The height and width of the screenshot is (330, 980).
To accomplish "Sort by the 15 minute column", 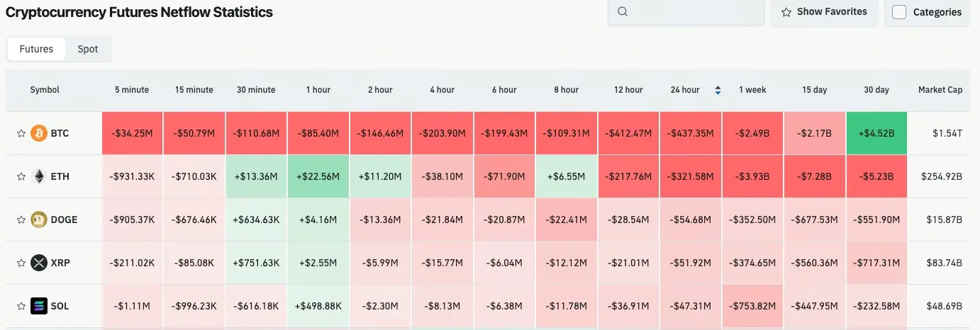I will coord(194,90).
